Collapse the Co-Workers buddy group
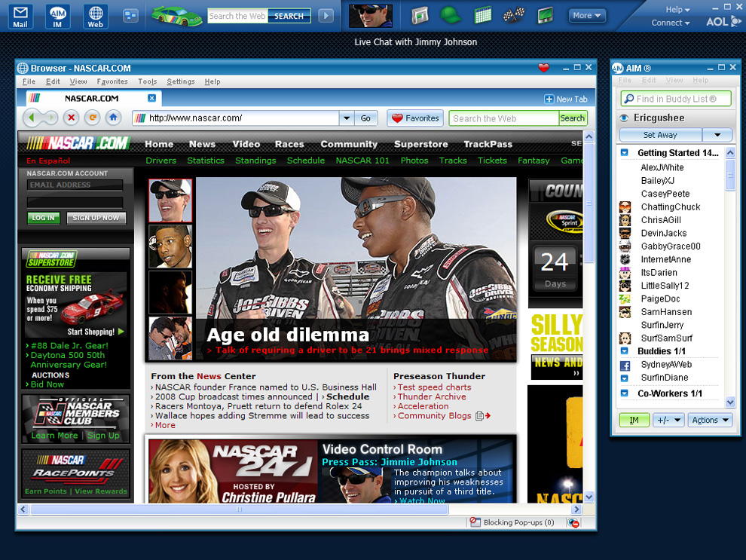 [625, 393]
